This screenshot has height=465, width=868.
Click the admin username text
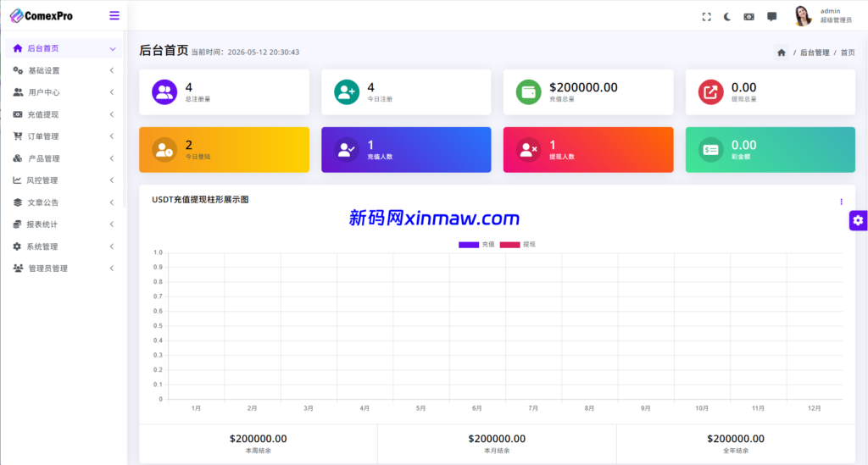coord(830,11)
